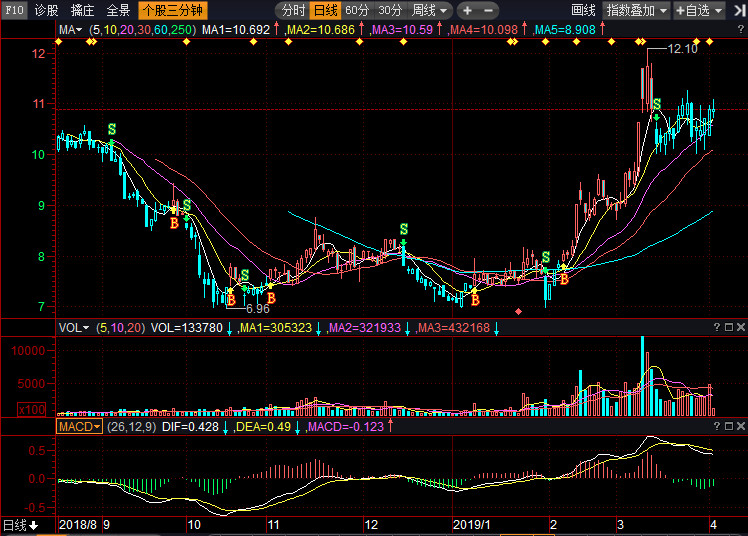Switch chart to 60分 period
The image size is (748, 536).
point(357,10)
